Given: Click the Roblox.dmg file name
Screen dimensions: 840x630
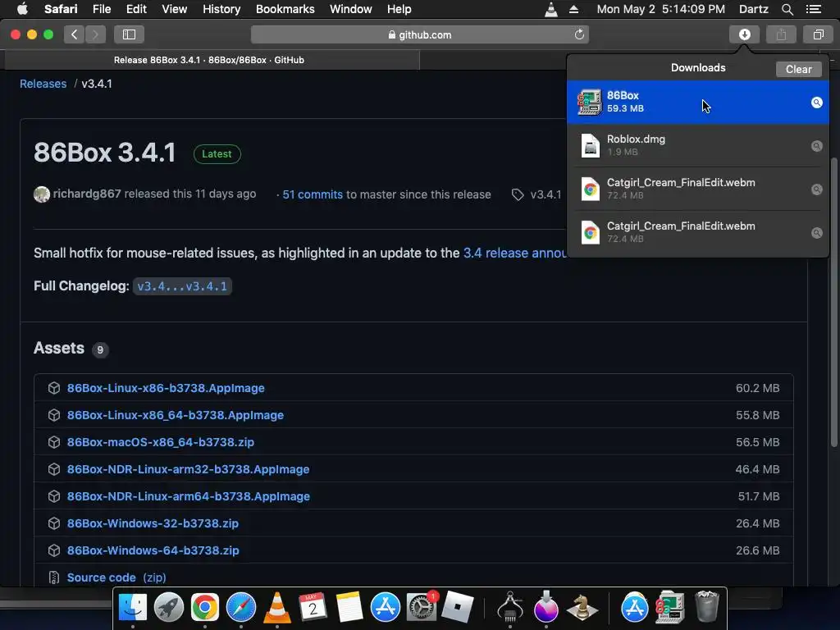Looking at the screenshot, I should pyautogui.click(x=636, y=139).
